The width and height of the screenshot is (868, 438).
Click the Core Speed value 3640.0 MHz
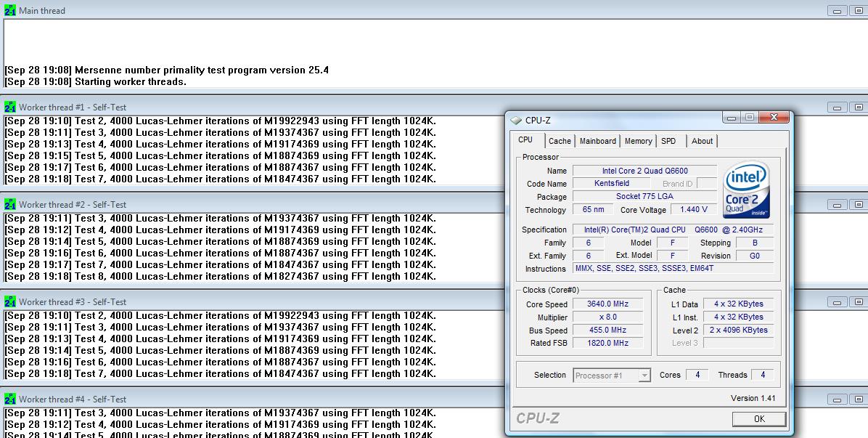[608, 304]
